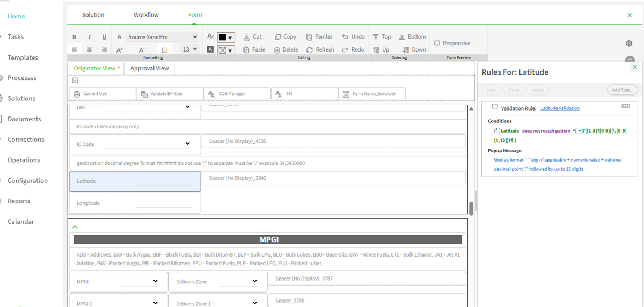Select the Form Name_template element

372,94
